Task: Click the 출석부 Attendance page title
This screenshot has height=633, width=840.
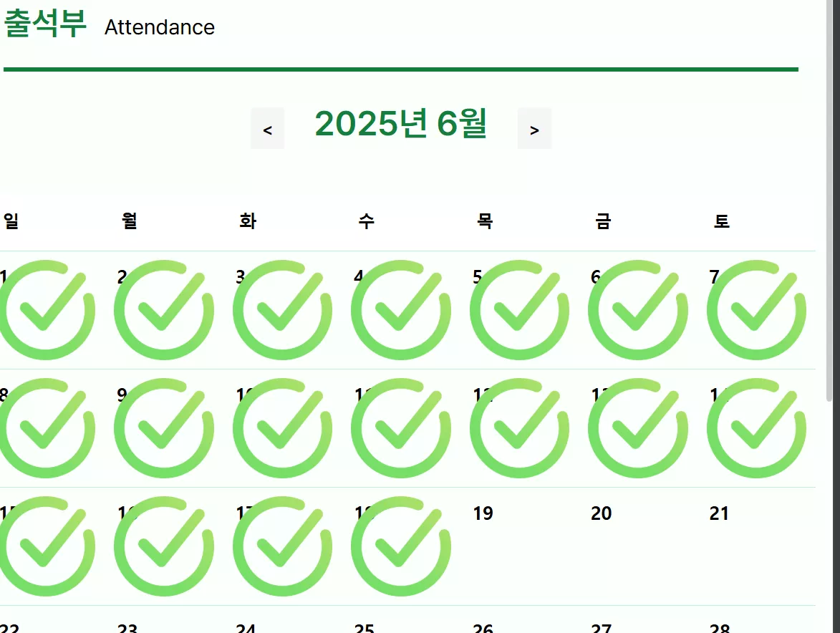Action: (x=110, y=24)
